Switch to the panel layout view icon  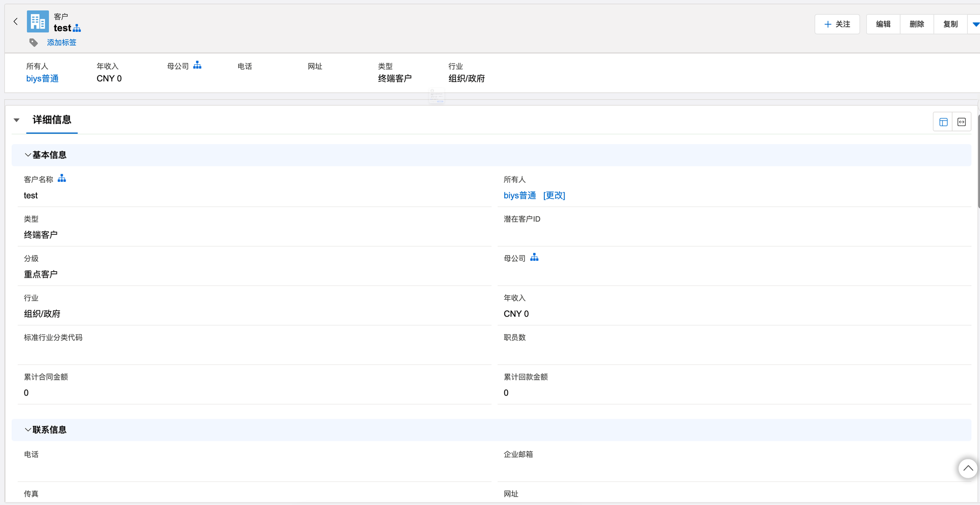pyautogui.click(x=943, y=122)
